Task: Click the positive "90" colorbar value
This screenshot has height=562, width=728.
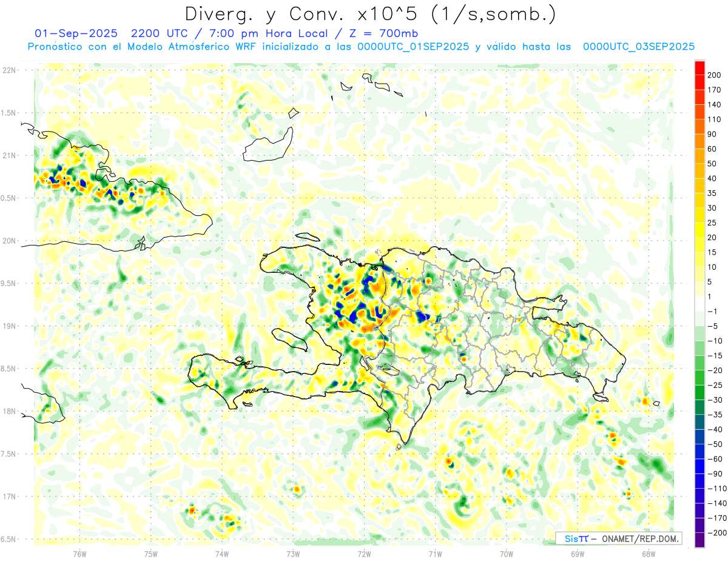Action: pos(712,134)
